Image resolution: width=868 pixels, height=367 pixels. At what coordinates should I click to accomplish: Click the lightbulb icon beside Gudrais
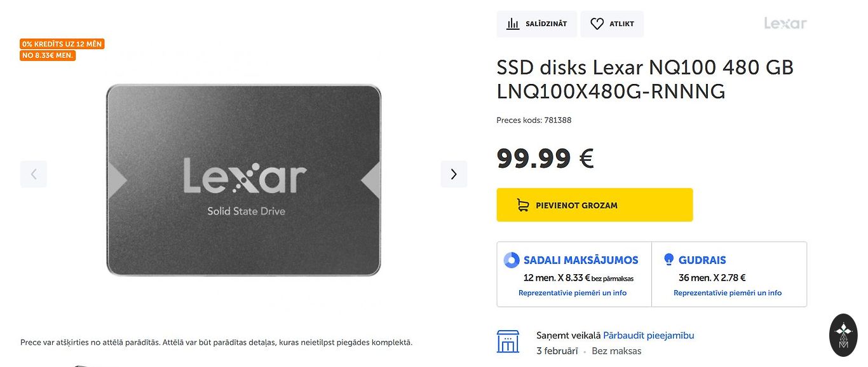point(668,260)
